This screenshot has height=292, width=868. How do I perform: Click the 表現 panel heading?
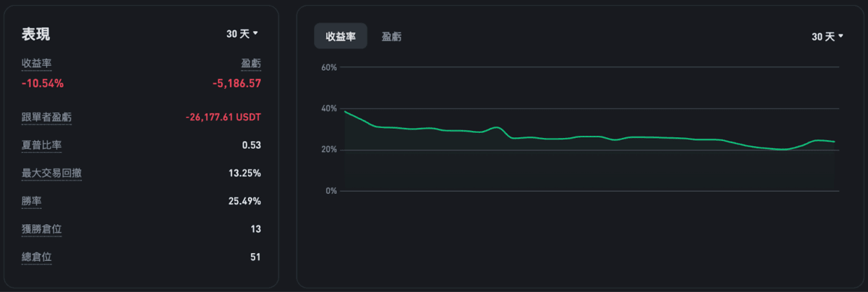(36, 34)
